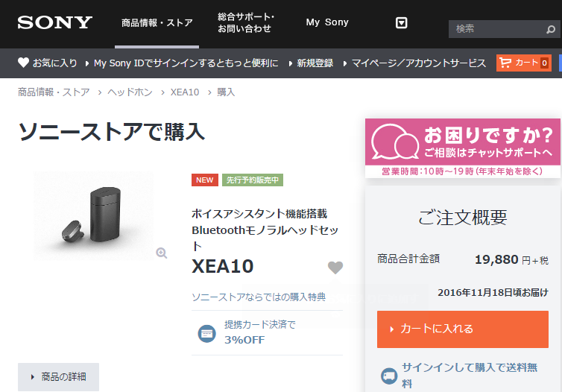Click the free shipping chat icon
Screen dimensions: 562x392
pyautogui.click(x=389, y=376)
